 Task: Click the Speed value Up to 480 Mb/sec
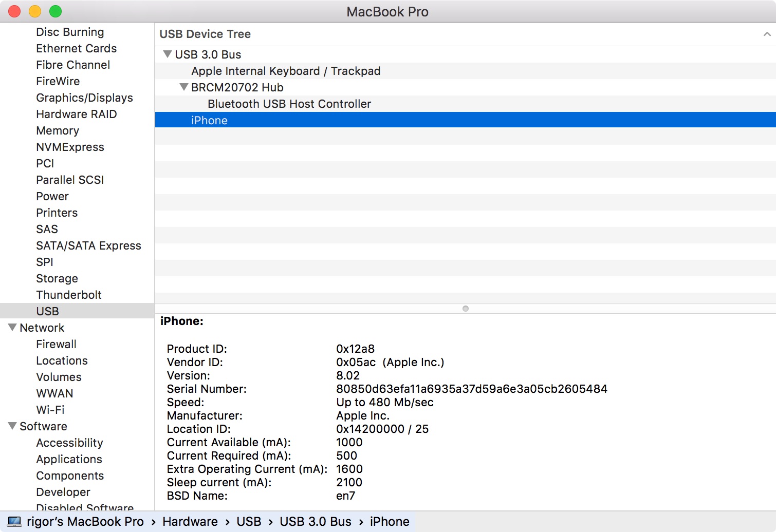(385, 402)
